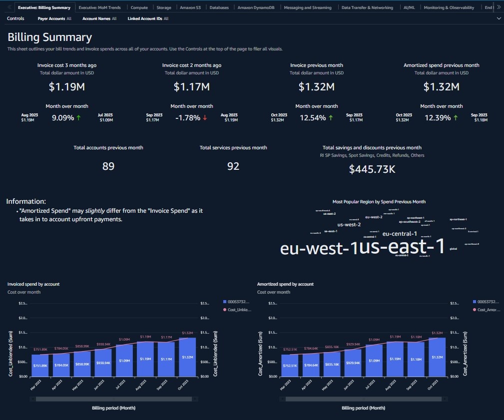Switch to the Amazon DynamoDB tab

point(256,7)
